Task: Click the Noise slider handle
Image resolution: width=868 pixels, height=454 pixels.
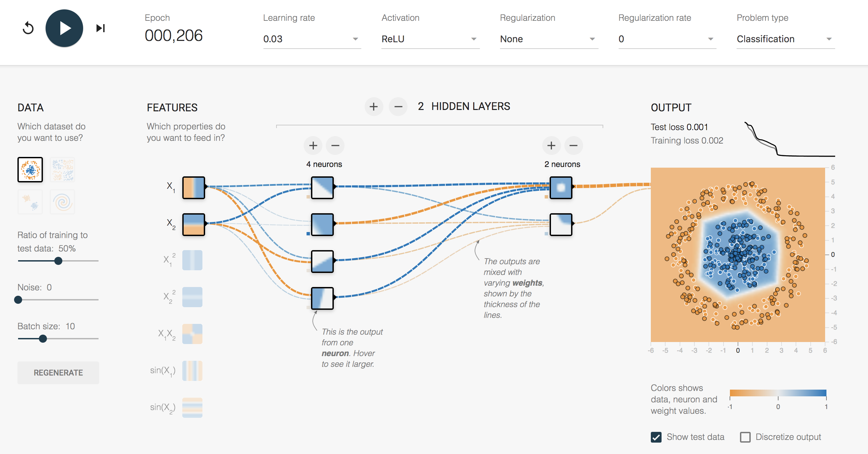Action: (18, 300)
